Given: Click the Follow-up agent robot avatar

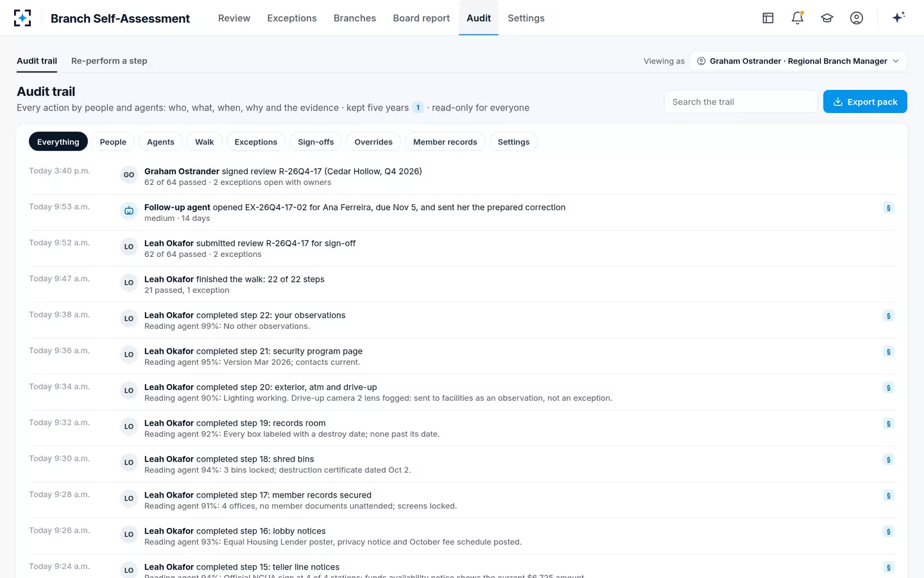Looking at the screenshot, I should 129,211.
